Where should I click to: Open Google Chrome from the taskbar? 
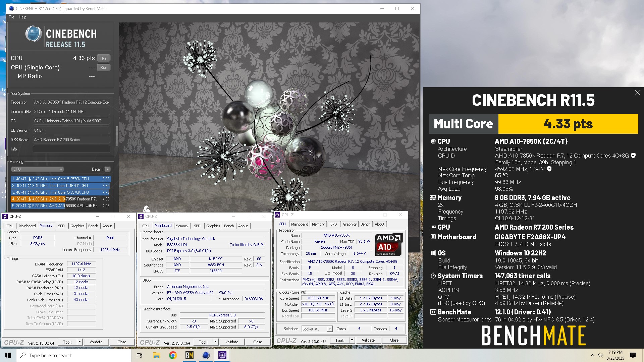(173, 355)
